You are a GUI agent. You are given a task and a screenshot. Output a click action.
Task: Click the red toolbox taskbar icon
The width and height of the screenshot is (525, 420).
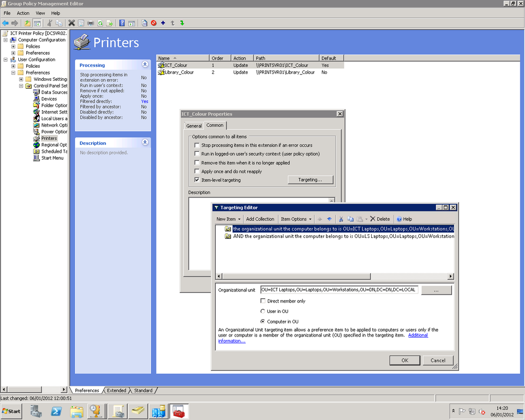click(179, 411)
